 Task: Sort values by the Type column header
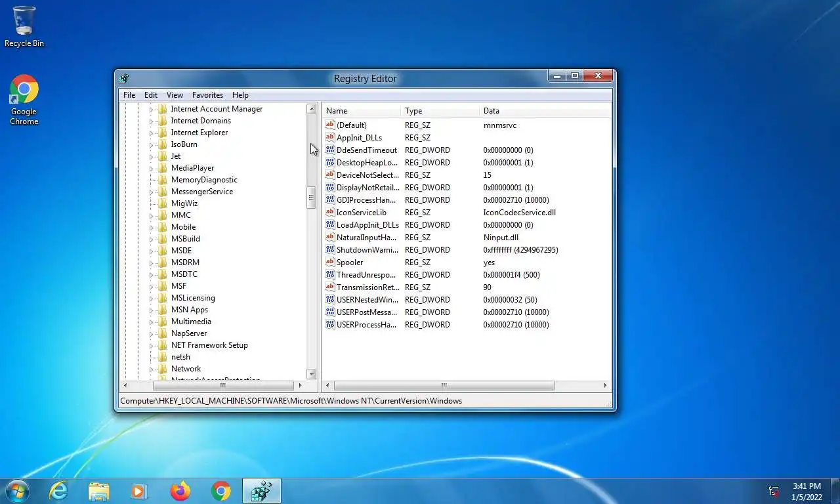(440, 111)
